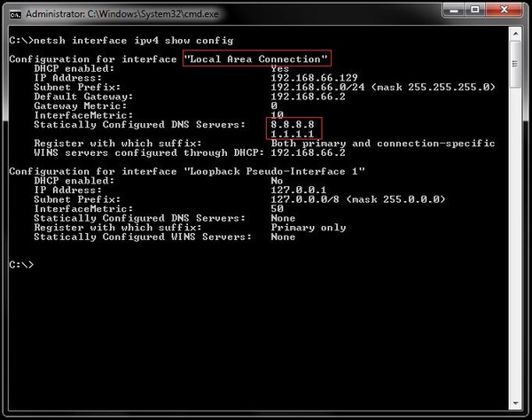Click the DNS server entry 8.8.8.8
The image size is (532, 420).
[292, 124]
